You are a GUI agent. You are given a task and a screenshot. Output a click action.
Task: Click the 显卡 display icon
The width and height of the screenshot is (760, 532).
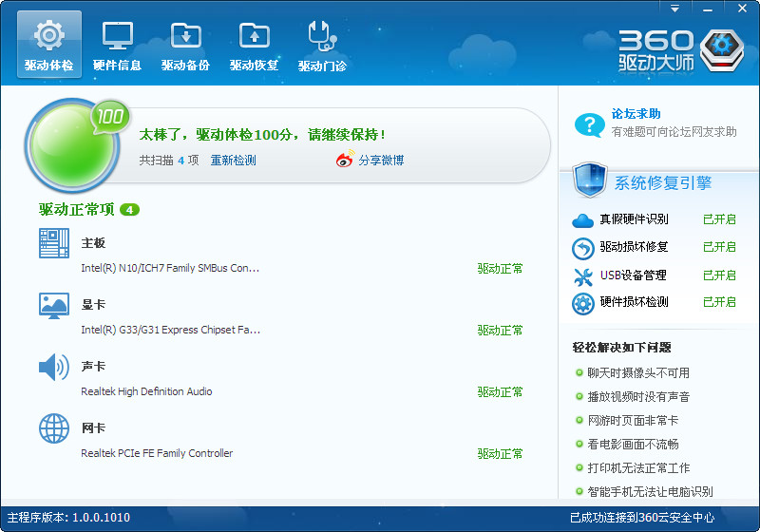click(54, 305)
